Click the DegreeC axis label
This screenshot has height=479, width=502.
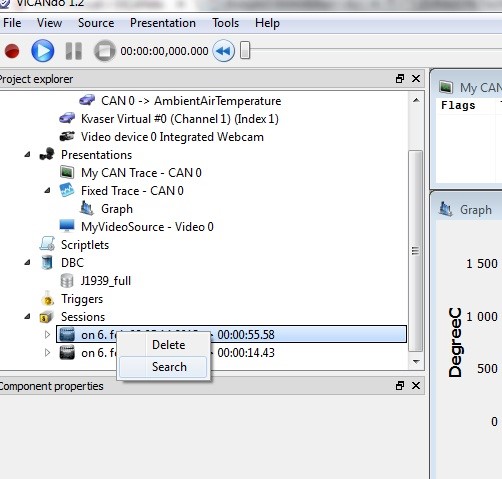pos(455,342)
